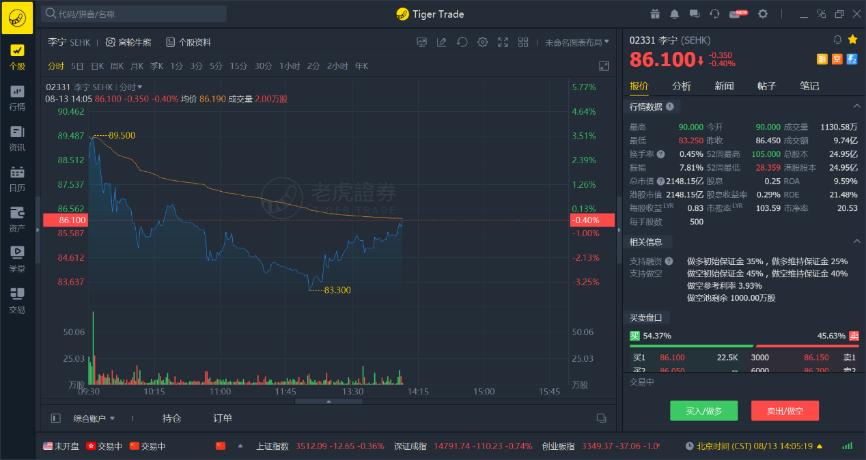Expand chart with the maximize arrow icon

click(604, 66)
